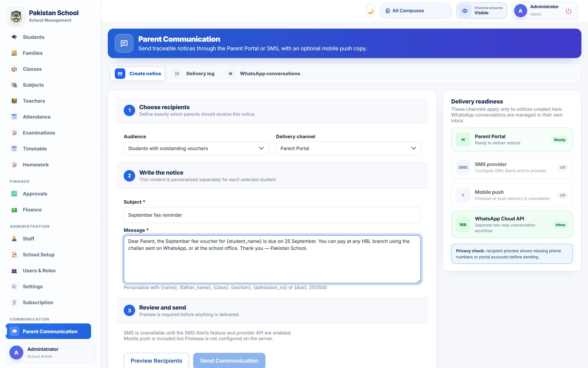The height and width of the screenshot is (368, 588).
Task: Click the Staff sidebar icon
Action: click(14, 239)
